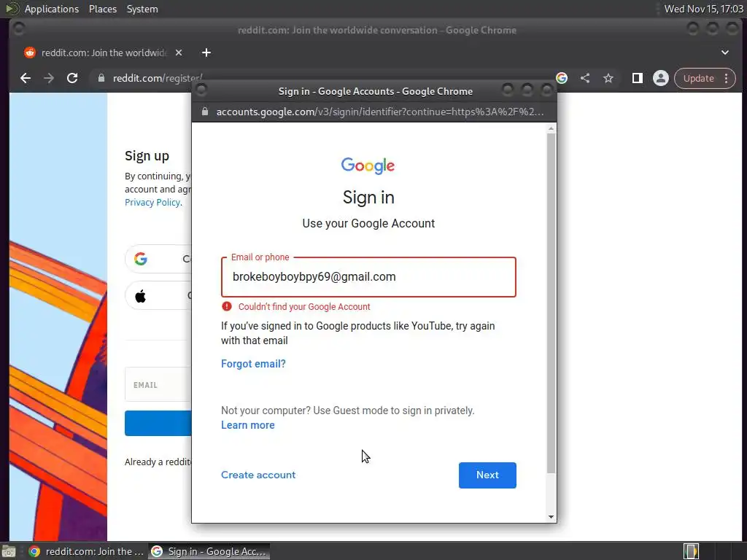Image resolution: width=747 pixels, height=560 pixels.
Task: Open a new tab with plus icon
Action: coord(206,52)
